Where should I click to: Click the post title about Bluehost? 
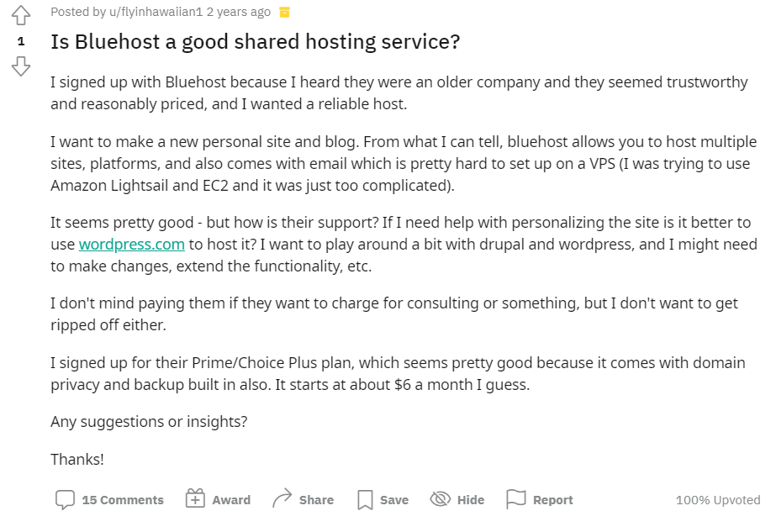[256, 42]
